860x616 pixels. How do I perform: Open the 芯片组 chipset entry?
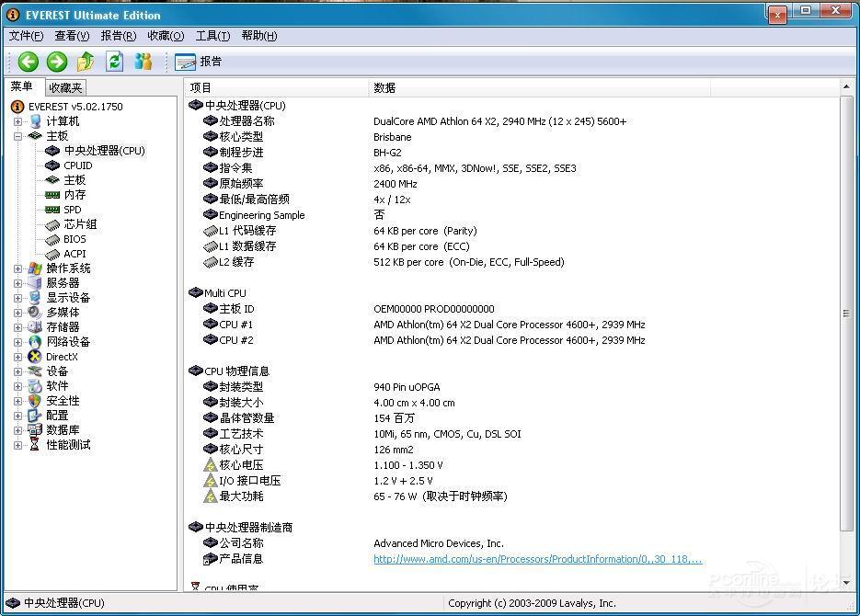[80, 224]
